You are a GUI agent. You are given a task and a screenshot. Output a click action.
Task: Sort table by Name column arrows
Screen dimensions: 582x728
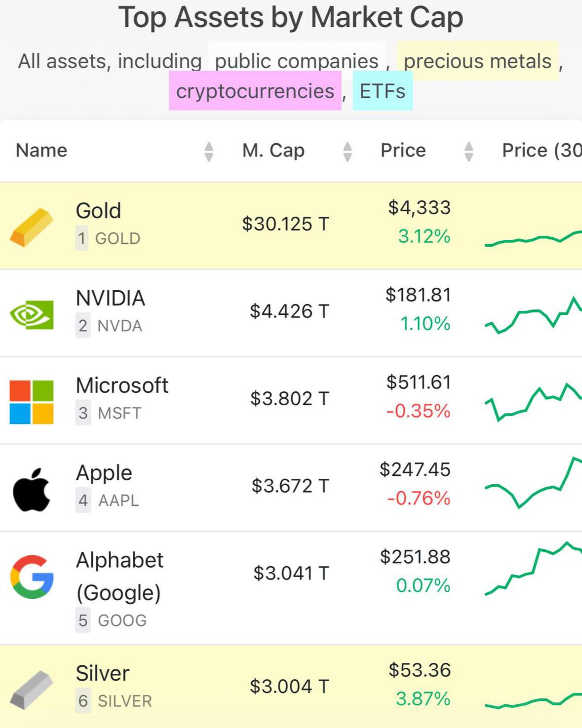click(x=209, y=152)
